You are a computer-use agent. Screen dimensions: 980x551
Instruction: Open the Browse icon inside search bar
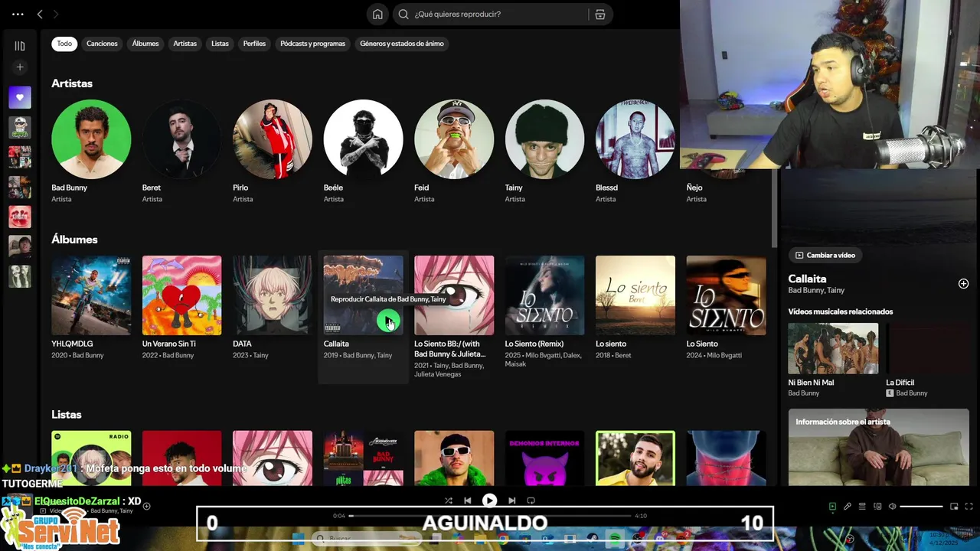(x=600, y=14)
